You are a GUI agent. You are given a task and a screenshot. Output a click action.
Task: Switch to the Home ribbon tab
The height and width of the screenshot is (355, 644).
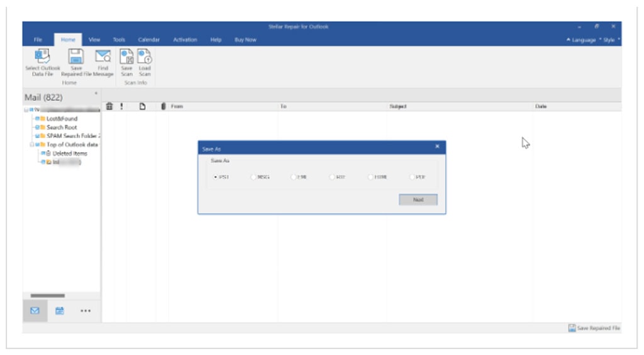(68, 40)
